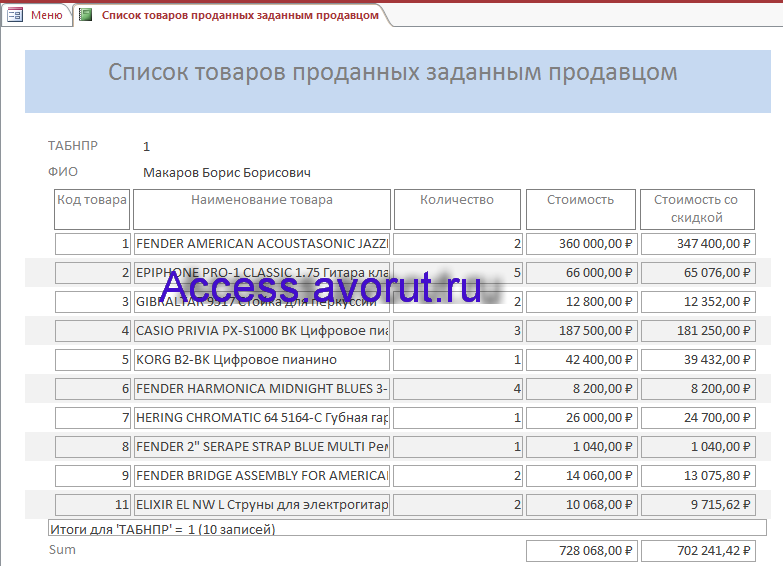The image size is (783, 566).
Task: Select FENDER 2" SERAPE STRAP BLUE cell
Action: (x=262, y=447)
